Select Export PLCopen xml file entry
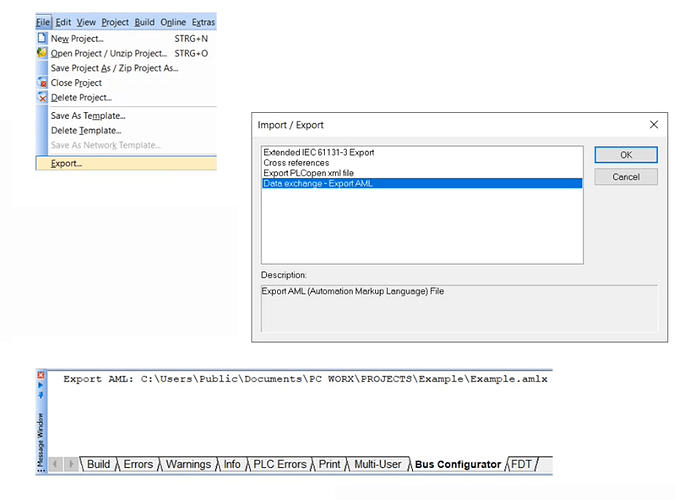The height and width of the screenshot is (500, 675). [x=308, y=172]
